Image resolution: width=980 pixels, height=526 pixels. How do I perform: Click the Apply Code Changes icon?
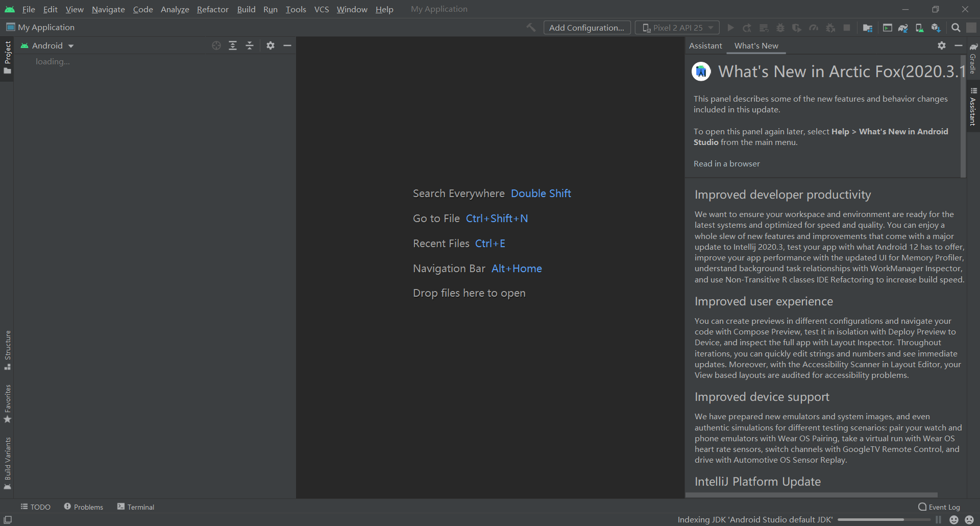point(764,28)
